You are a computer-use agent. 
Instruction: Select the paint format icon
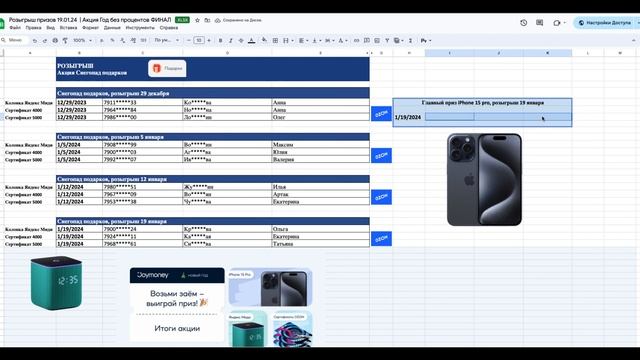click(x=64, y=40)
